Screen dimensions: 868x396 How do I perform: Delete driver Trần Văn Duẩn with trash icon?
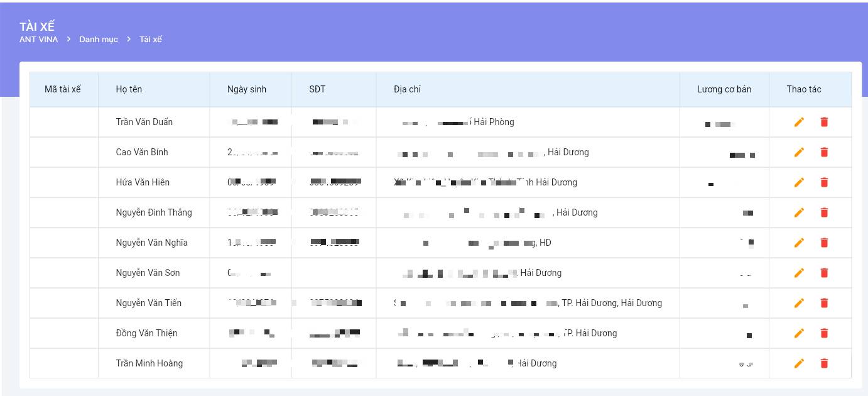pos(824,122)
